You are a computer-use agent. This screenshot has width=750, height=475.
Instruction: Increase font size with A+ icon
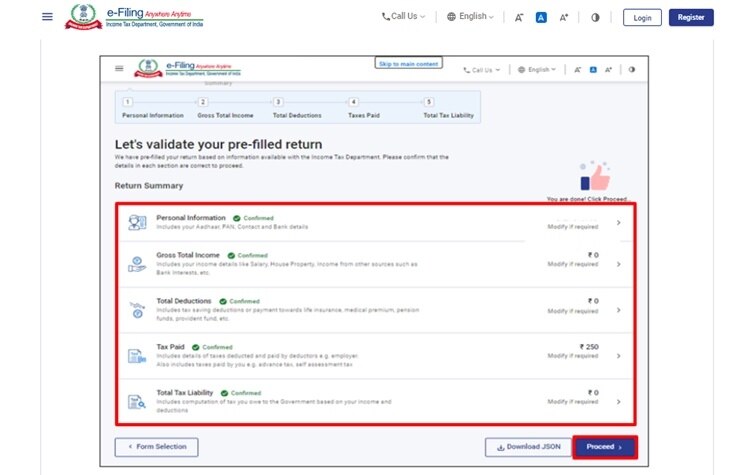tap(564, 17)
